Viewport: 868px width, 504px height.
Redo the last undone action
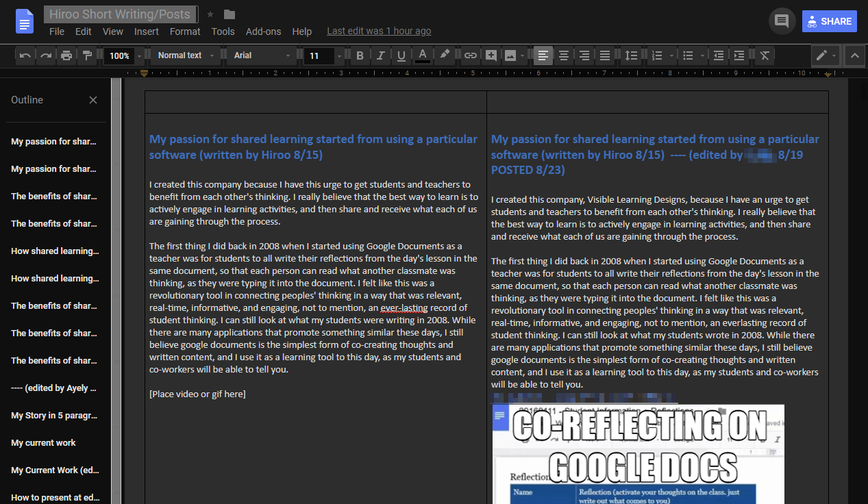45,55
